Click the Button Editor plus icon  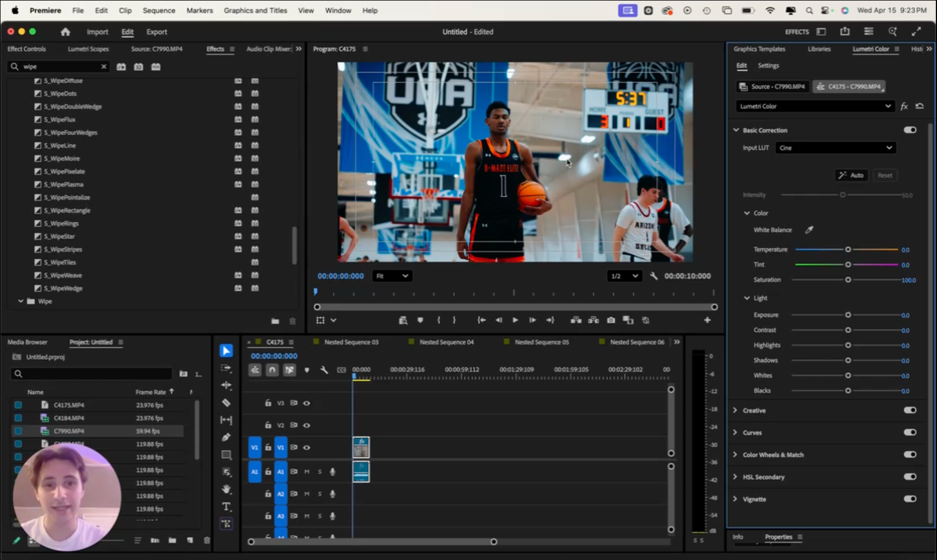click(707, 320)
